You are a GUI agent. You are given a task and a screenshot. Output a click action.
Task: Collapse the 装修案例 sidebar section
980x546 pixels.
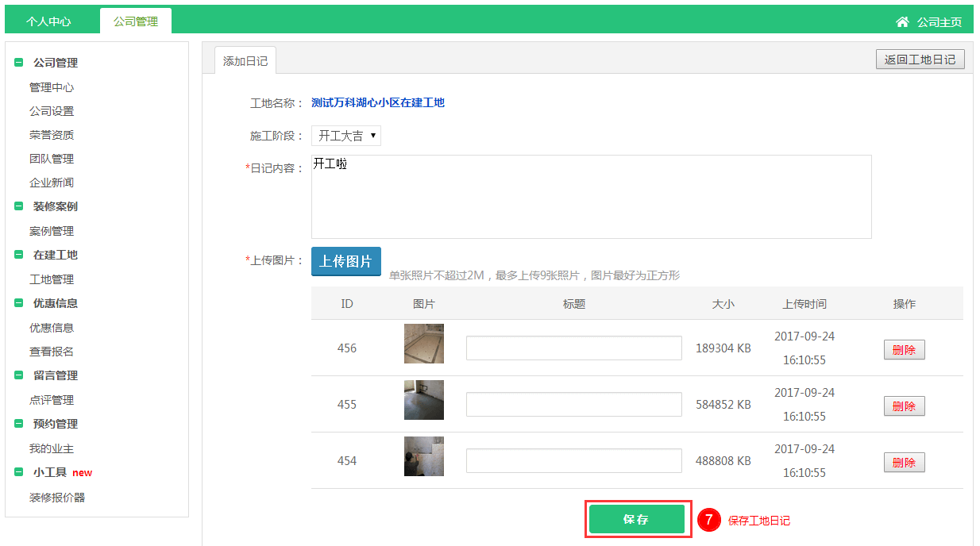(x=19, y=206)
